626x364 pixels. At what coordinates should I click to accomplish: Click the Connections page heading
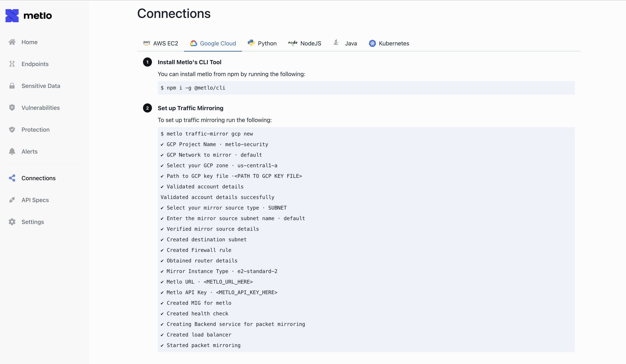click(174, 13)
